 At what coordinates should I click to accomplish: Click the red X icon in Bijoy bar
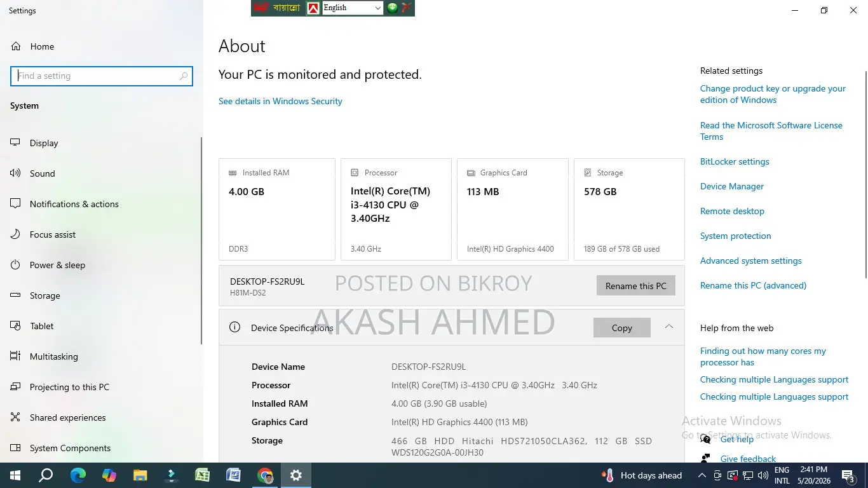point(407,8)
